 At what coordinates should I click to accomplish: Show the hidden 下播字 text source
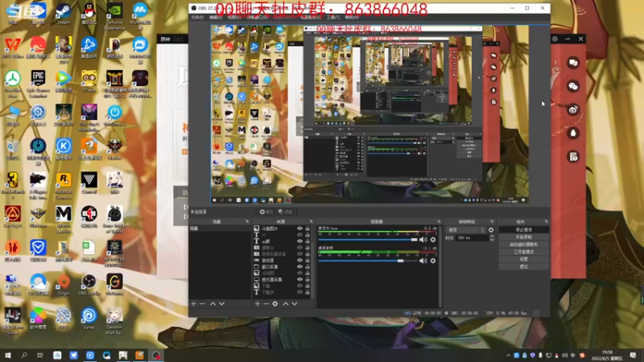(x=299, y=292)
